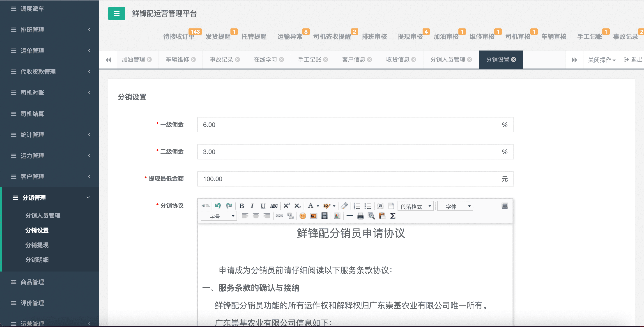Collapse 分销管理 sidebar menu
Viewport: 644px width, 327px height.
pyautogui.click(x=51, y=198)
